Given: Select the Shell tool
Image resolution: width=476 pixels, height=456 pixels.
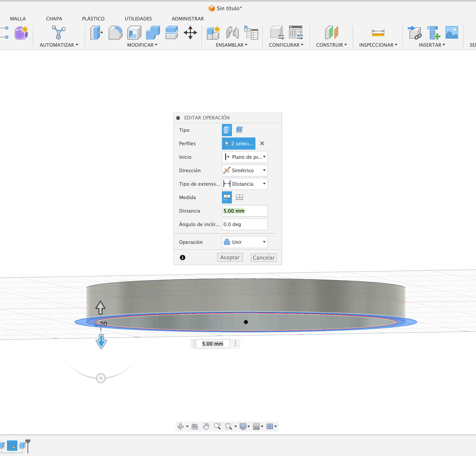Looking at the screenshot, I should click(134, 33).
